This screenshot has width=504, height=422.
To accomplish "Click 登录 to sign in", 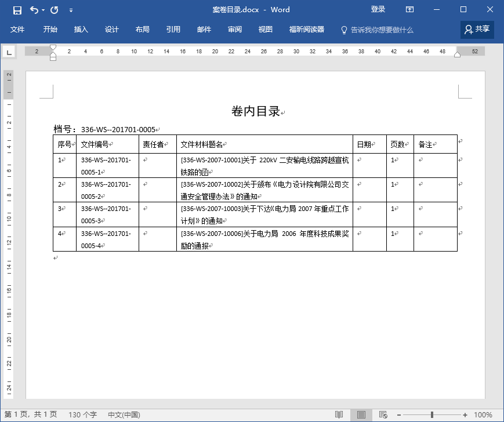I will point(378,10).
